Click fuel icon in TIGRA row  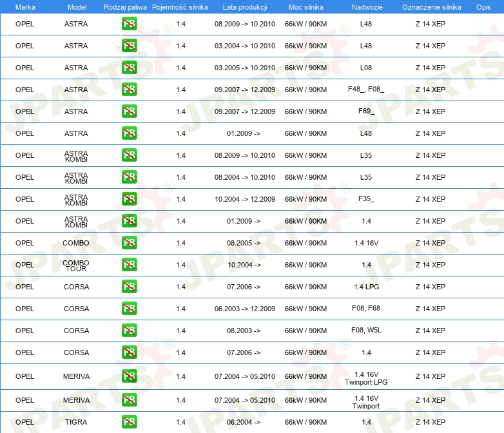pyautogui.click(x=129, y=422)
